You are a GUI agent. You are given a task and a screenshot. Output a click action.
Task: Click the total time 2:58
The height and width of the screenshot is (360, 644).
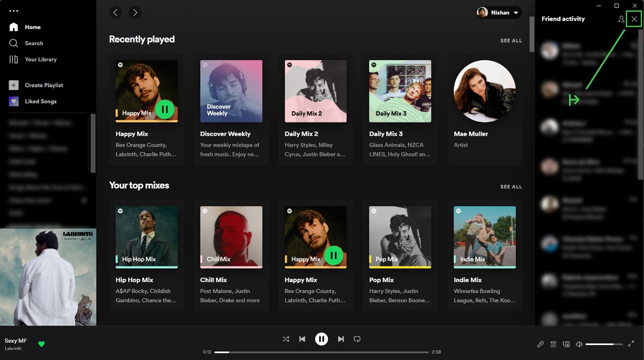(436, 352)
